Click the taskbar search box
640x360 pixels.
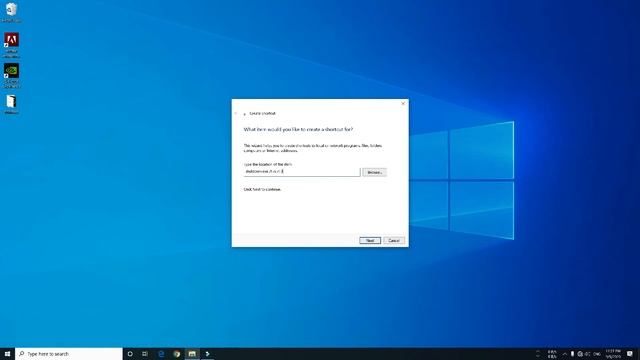pyautogui.click(x=69, y=354)
